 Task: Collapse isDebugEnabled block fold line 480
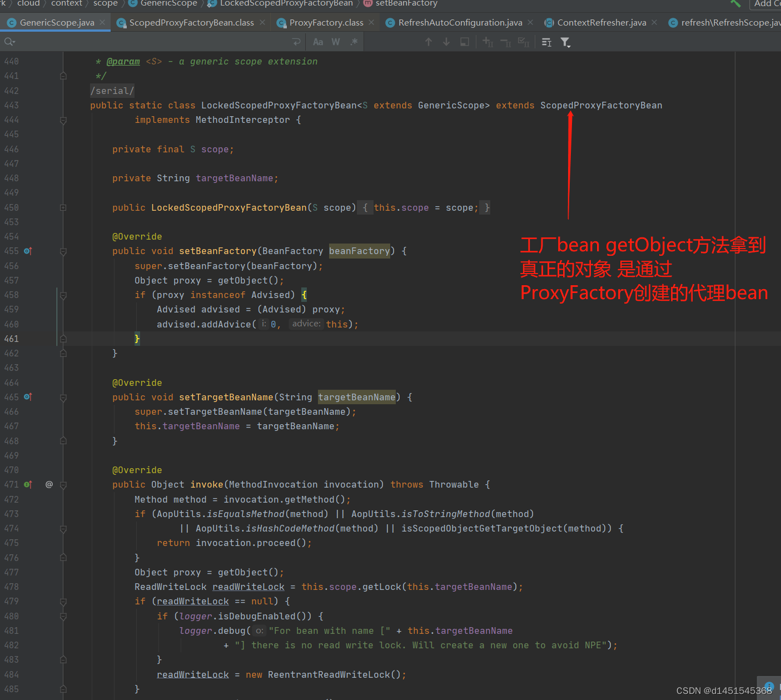coord(63,616)
